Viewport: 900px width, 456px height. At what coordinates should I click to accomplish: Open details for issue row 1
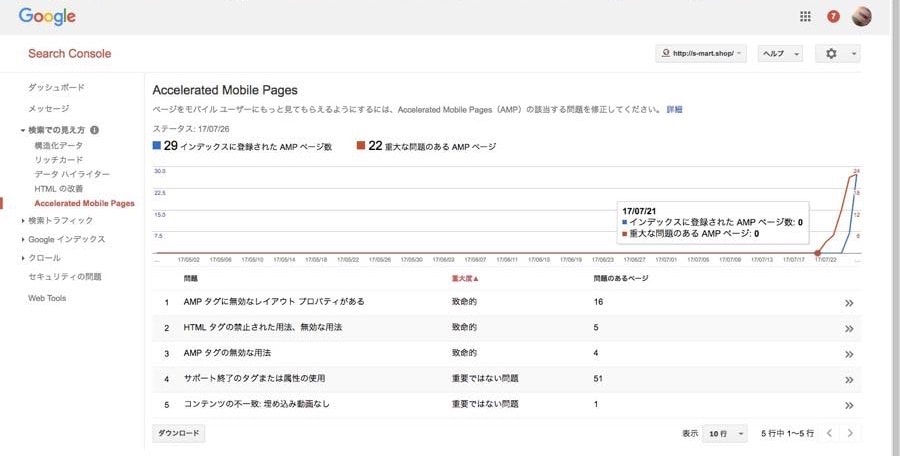849,303
